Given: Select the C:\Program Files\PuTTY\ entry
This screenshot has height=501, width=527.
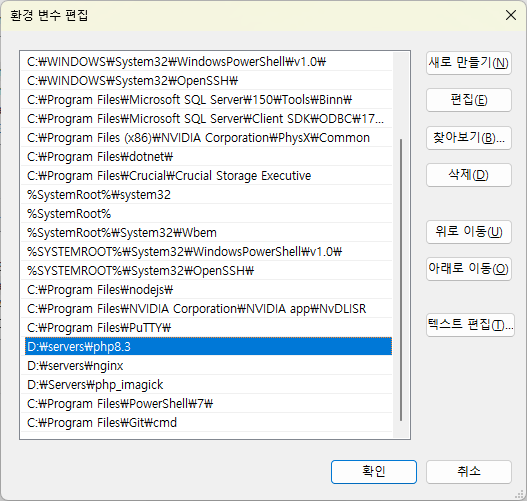Looking at the screenshot, I should (208, 328).
